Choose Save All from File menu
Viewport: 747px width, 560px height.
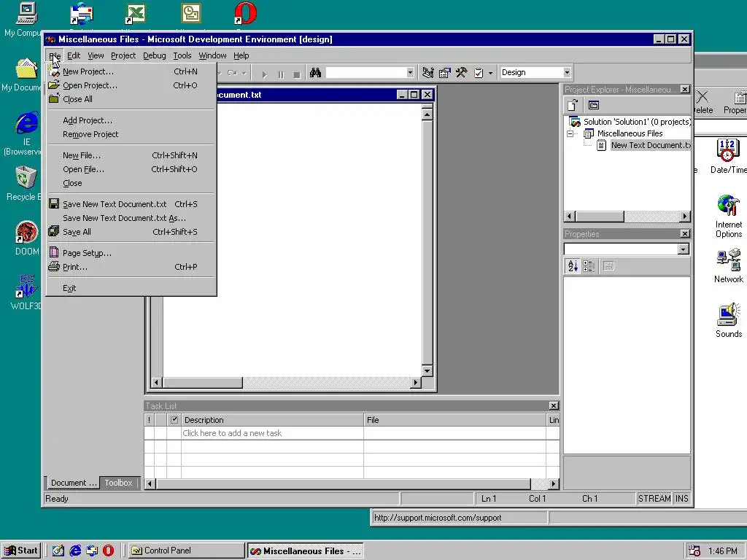pos(131,232)
